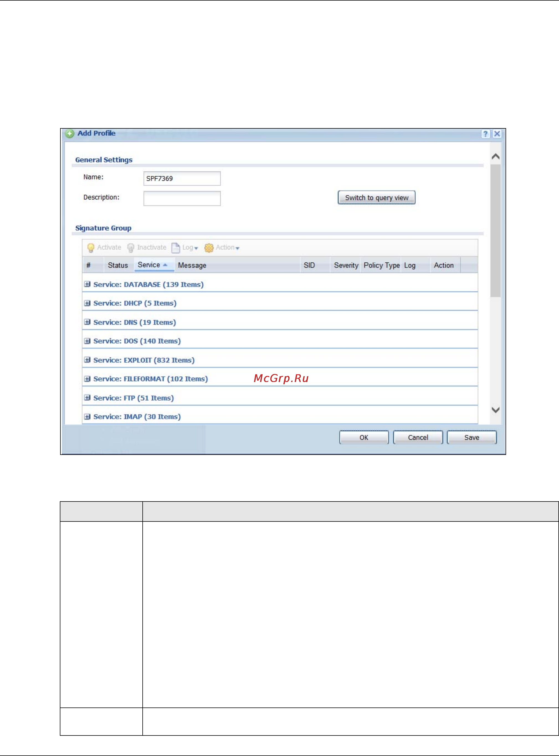Click the Save button
This screenshot has width=559, height=756.
[x=472, y=437]
